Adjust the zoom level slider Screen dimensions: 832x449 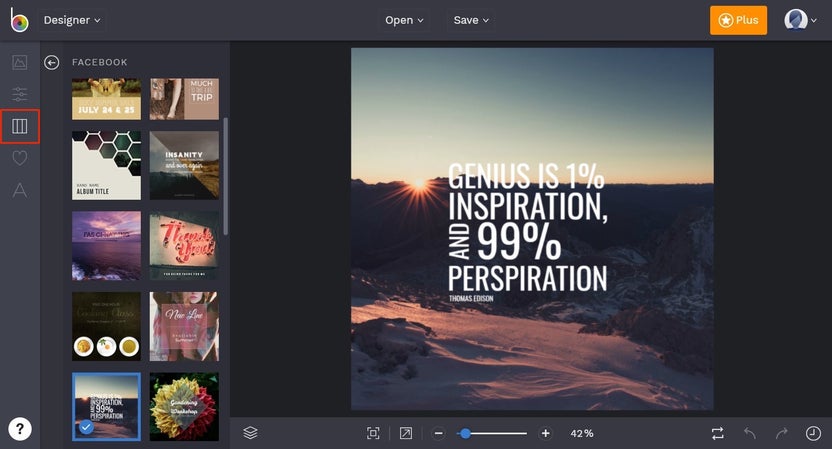coord(492,433)
